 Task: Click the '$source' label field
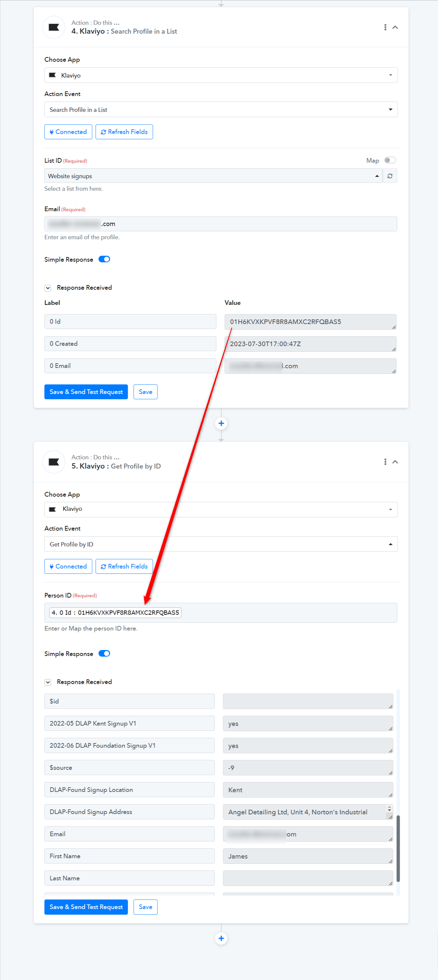click(129, 768)
